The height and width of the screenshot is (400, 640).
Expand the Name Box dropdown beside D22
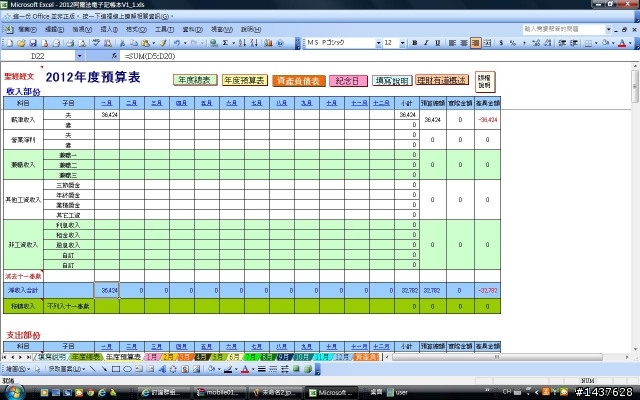point(80,56)
